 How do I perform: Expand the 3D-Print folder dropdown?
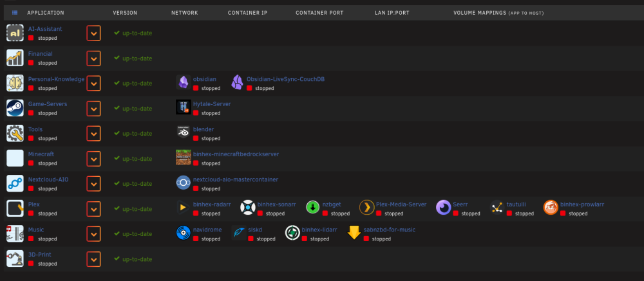pos(93,259)
